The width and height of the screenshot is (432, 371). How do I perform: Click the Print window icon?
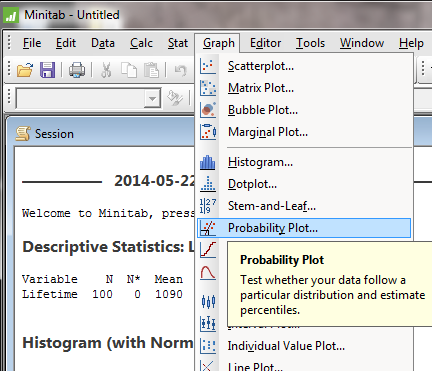pos(77,70)
